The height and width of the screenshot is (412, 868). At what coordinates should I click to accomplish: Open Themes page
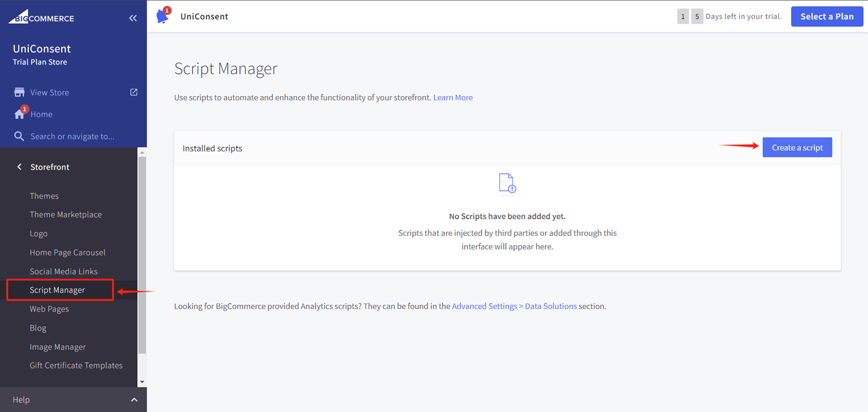click(x=44, y=196)
